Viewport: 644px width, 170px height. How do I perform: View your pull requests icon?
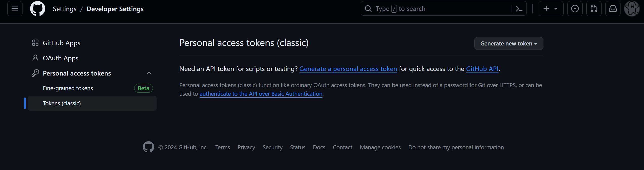(594, 8)
